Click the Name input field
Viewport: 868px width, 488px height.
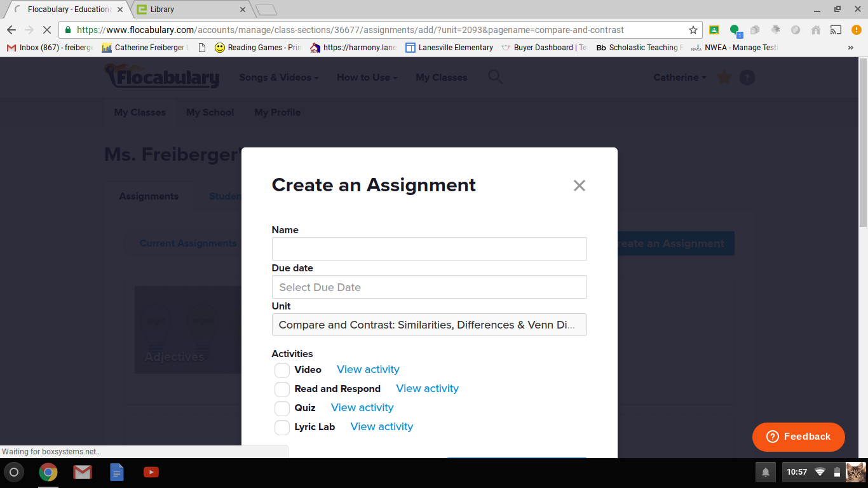[429, 249]
